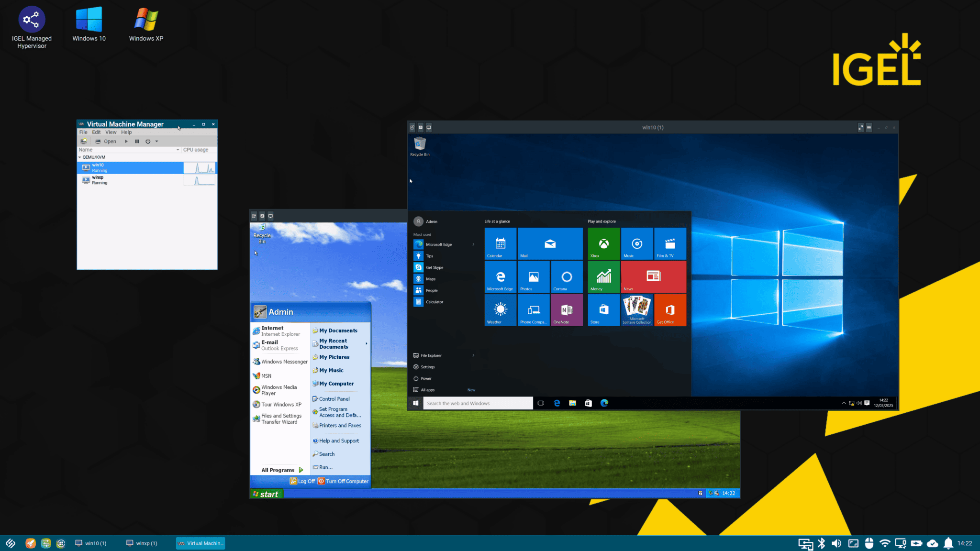Show hidden tray icons chevron in Win10
The height and width of the screenshot is (551, 980).
point(844,403)
